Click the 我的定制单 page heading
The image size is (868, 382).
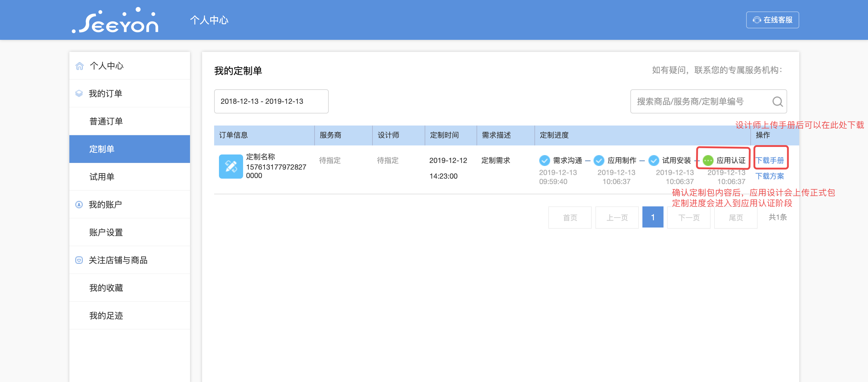(x=238, y=71)
